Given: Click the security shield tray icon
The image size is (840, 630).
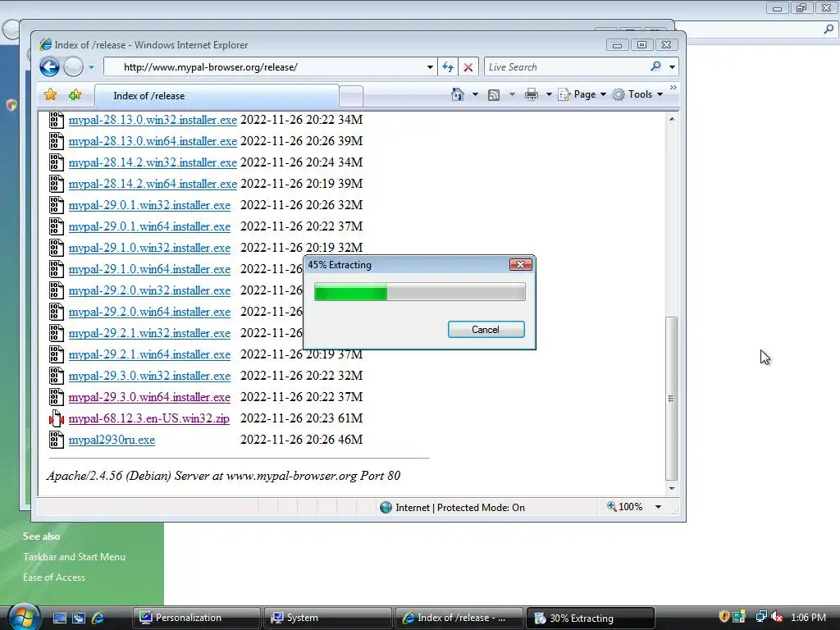Looking at the screenshot, I should (x=724, y=617).
